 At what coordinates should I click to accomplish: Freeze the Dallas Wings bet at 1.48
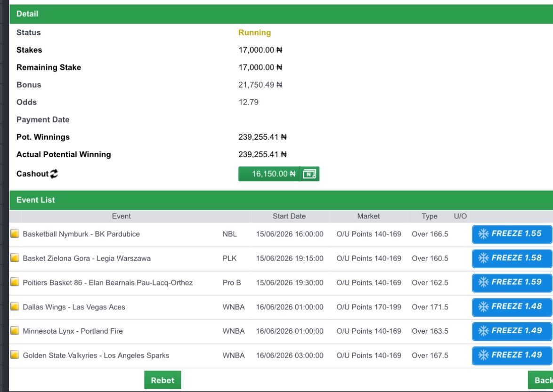click(512, 307)
